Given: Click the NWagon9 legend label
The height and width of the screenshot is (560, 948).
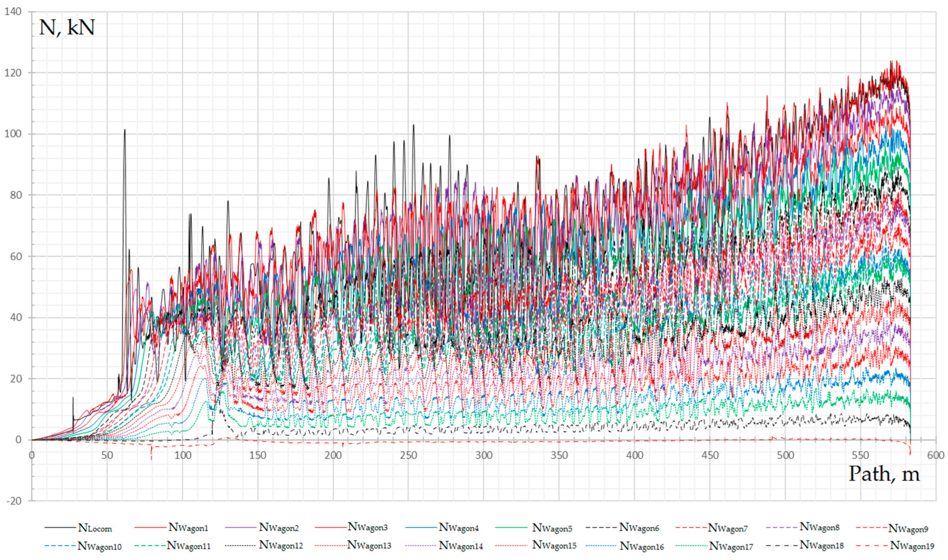Looking at the screenshot, I should [908, 529].
